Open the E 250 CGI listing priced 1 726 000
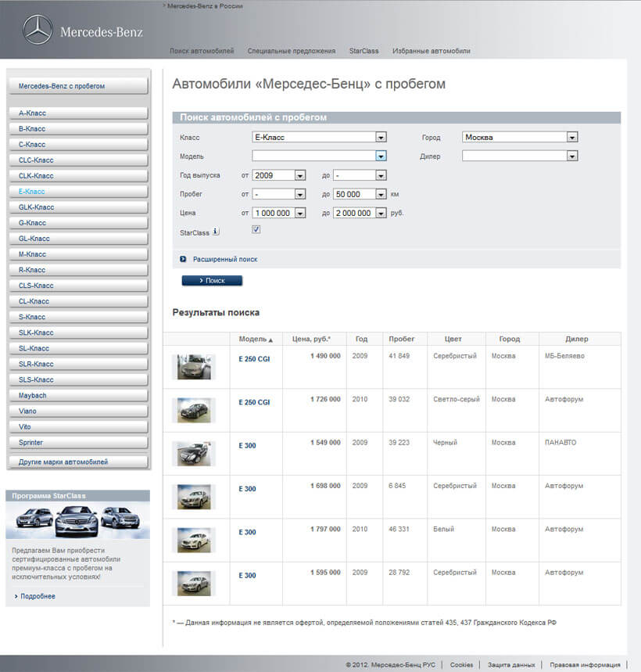The height and width of the screenshot is (672, 641). click(254, 402)
